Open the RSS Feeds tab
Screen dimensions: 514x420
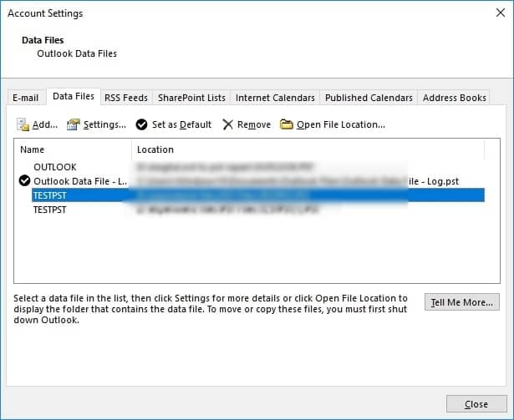pyautogui.click(x=126, y=98)
